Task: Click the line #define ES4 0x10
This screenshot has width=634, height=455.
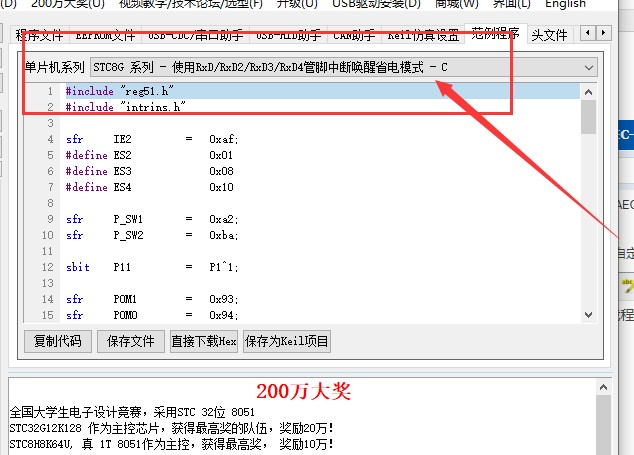Action: [150, 187]
